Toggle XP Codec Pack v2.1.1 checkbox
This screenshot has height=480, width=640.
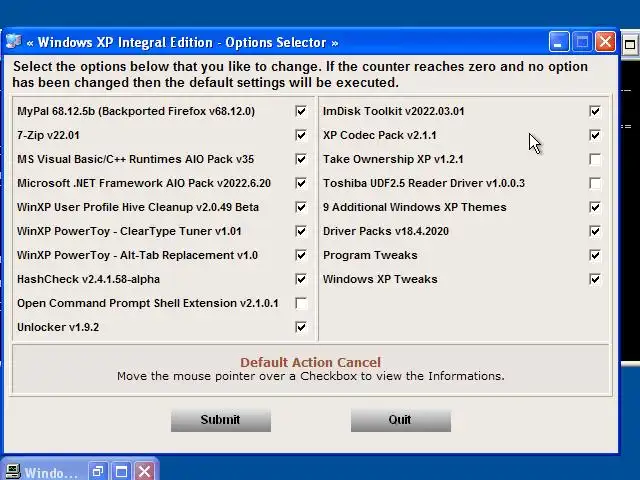pos(595,135)
